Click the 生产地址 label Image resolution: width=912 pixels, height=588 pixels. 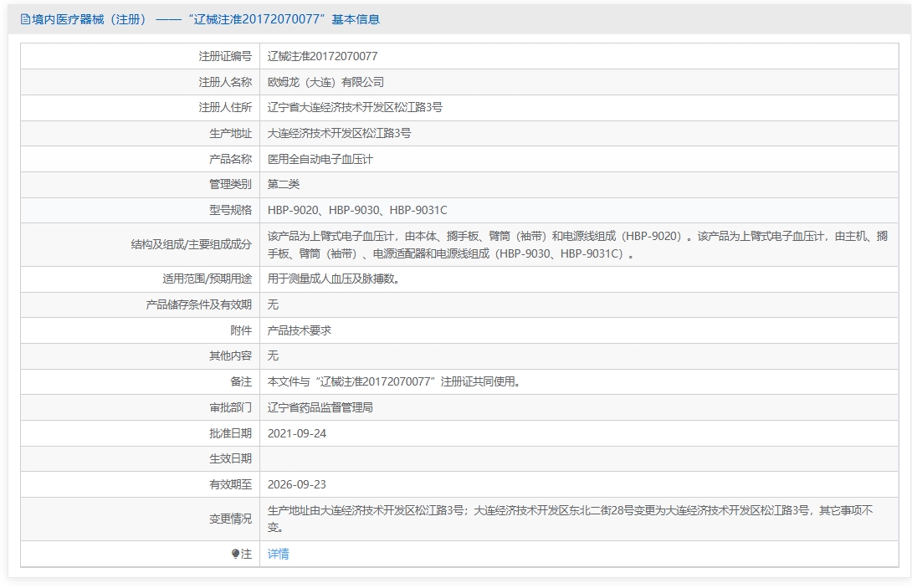tap(230, 133)
